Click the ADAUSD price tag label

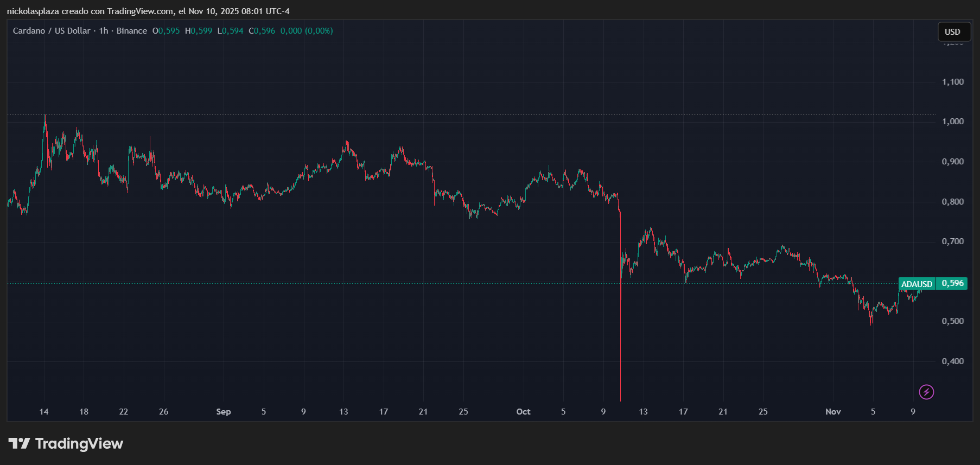pos(917,284)
